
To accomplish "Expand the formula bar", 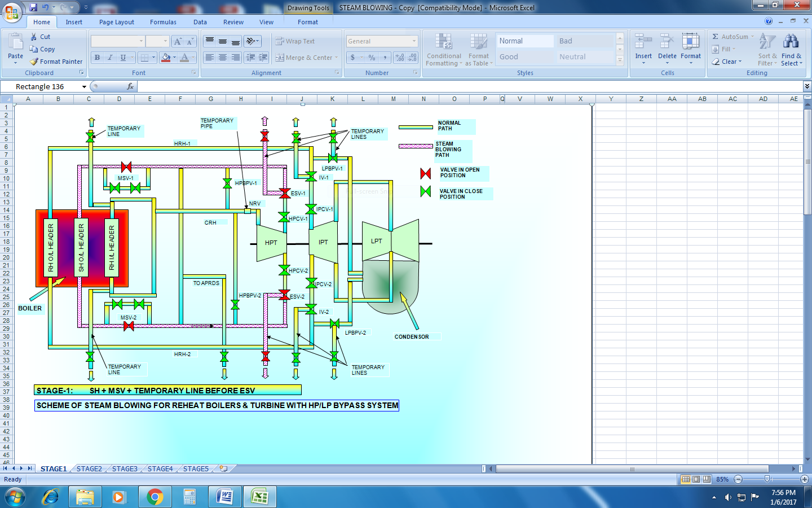I will [x=807, y=86].
